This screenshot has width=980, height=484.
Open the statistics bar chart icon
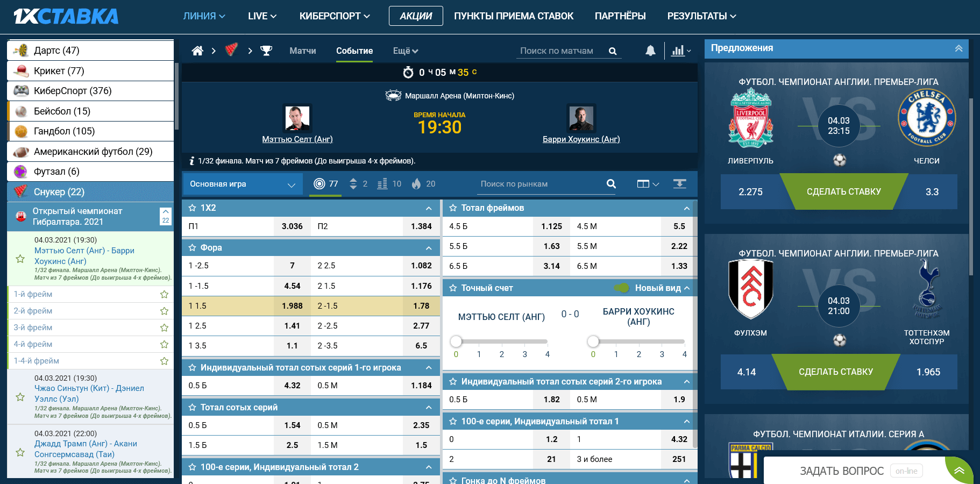[x=678, y=51]
